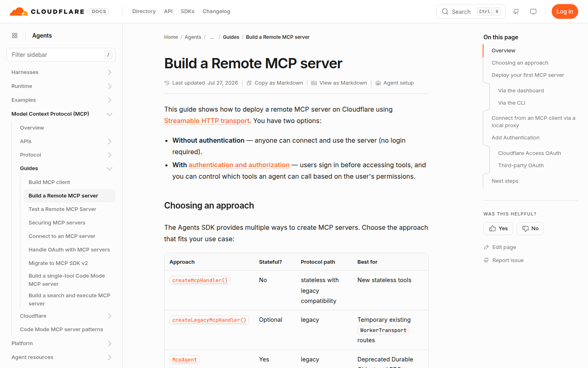Image resolution: width=588 pixels, height=368 pixels.
Task: Open the Directory top nav item
Action: pyautogui.click(x=144, y=11)
